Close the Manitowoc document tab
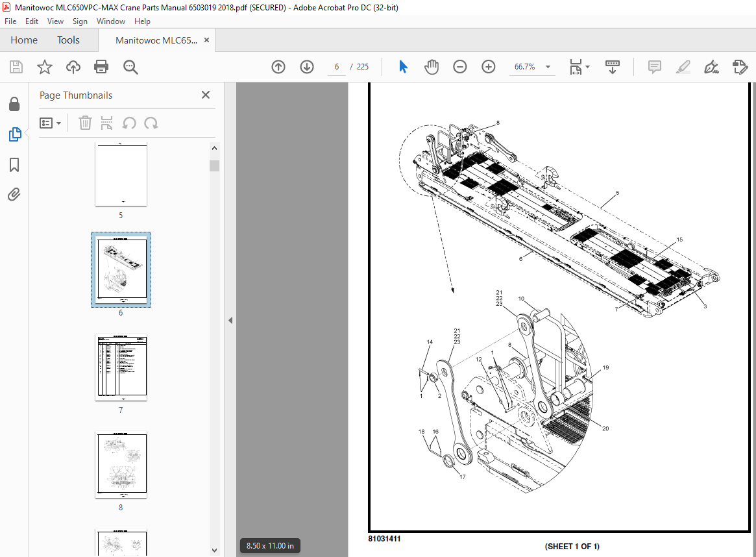Screen dimensions: 756x557 click(207, 40)
